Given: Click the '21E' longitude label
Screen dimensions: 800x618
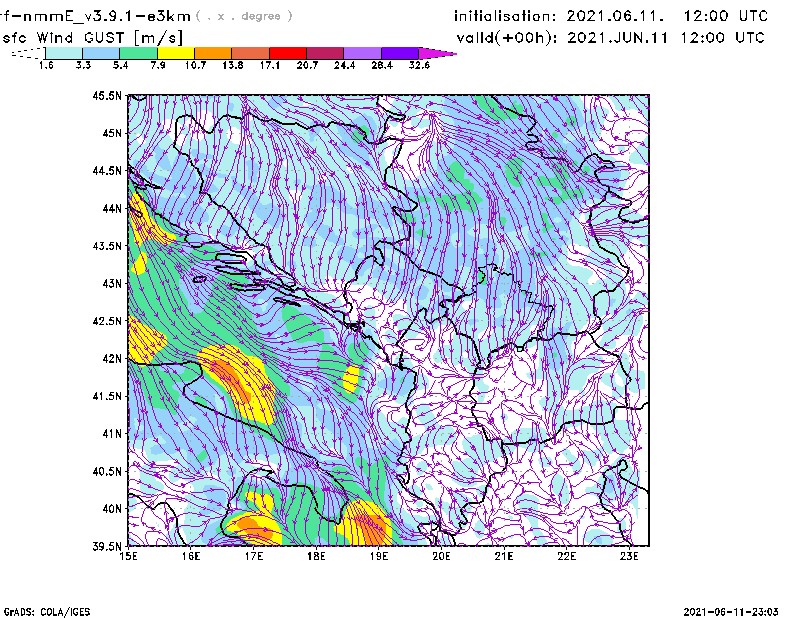Looking at the screenshot, I should coord(504,556).
